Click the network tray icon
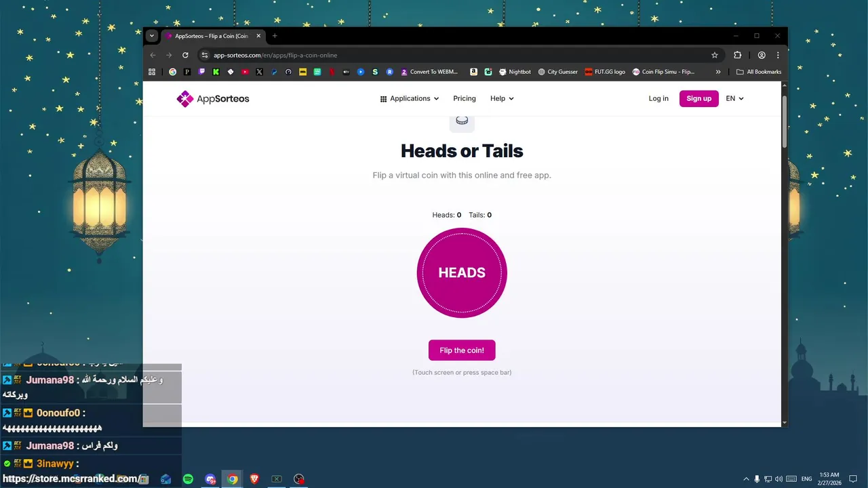 (x=768, y=479)
